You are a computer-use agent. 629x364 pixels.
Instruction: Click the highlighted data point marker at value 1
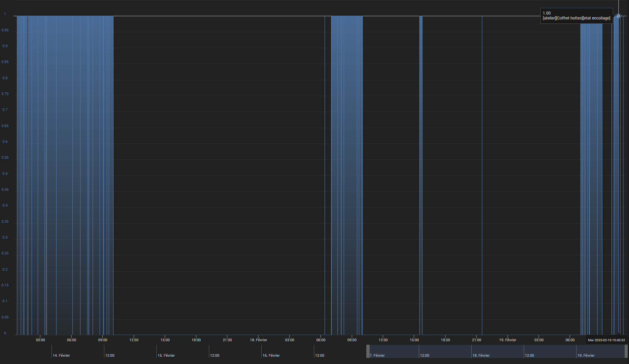tap(618, 16)
